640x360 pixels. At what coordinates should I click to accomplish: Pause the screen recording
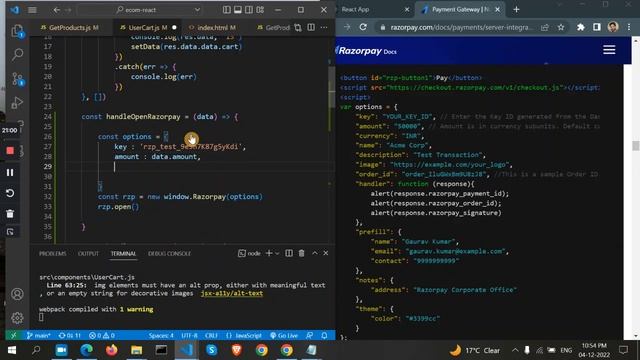(10, 172)
